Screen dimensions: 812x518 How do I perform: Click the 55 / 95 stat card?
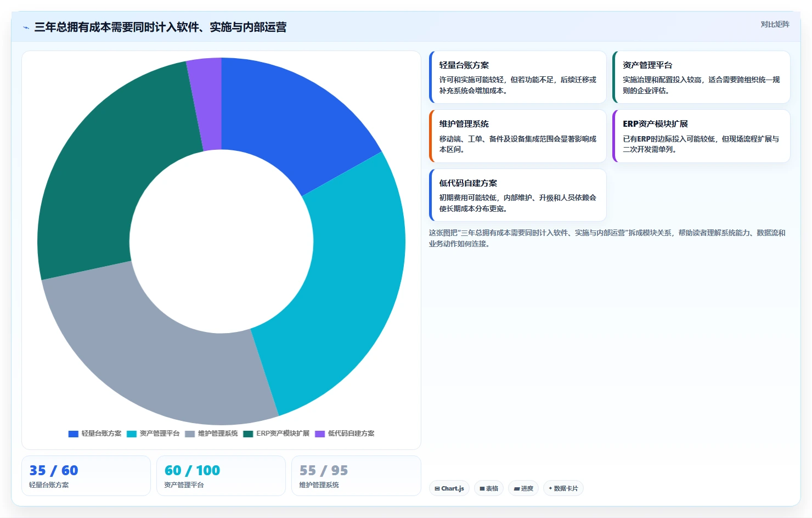tap(356, 476)
